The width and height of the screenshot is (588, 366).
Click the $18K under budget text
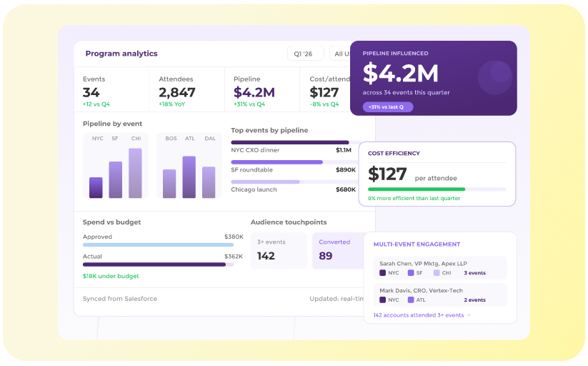[x=111, y=276]
